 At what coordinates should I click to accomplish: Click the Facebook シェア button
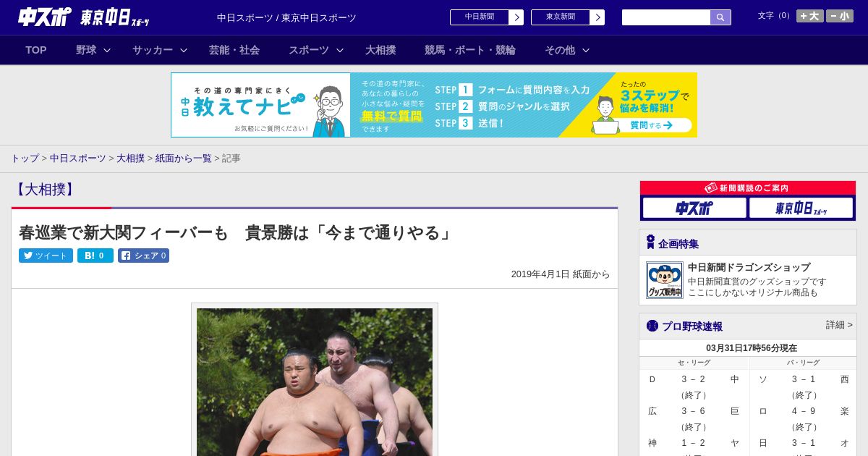tap(143, 256)
